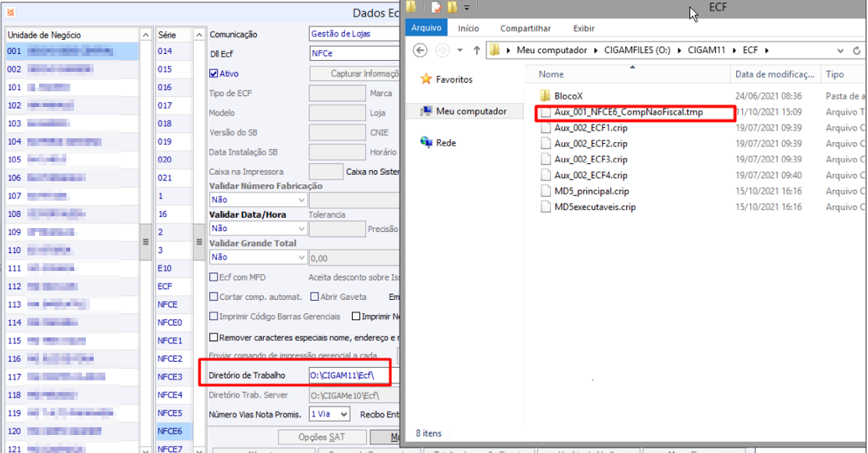Select unidade de negócio 110 row
Screen dimensions: 868x453
point(72,250)
